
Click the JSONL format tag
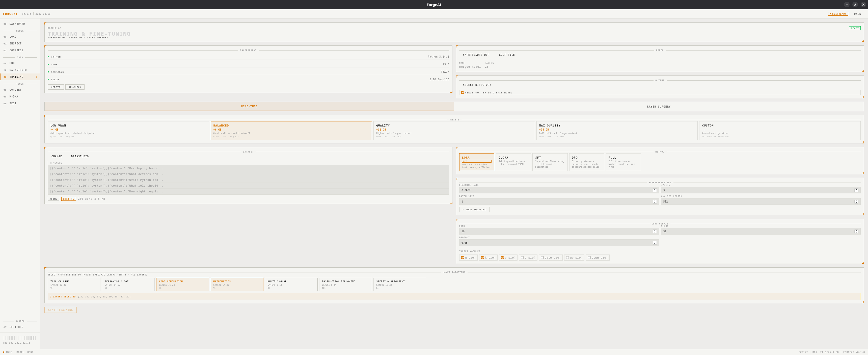53,199
